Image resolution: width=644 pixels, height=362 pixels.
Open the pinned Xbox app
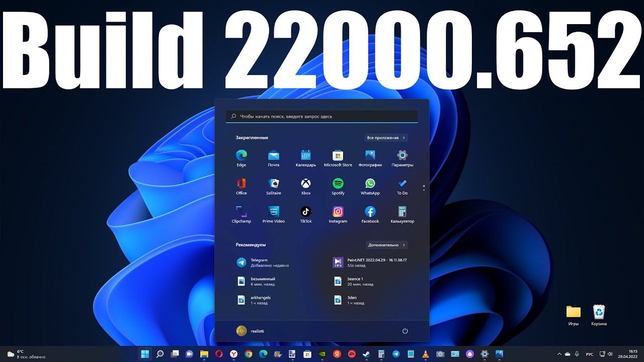click(306, 186)
